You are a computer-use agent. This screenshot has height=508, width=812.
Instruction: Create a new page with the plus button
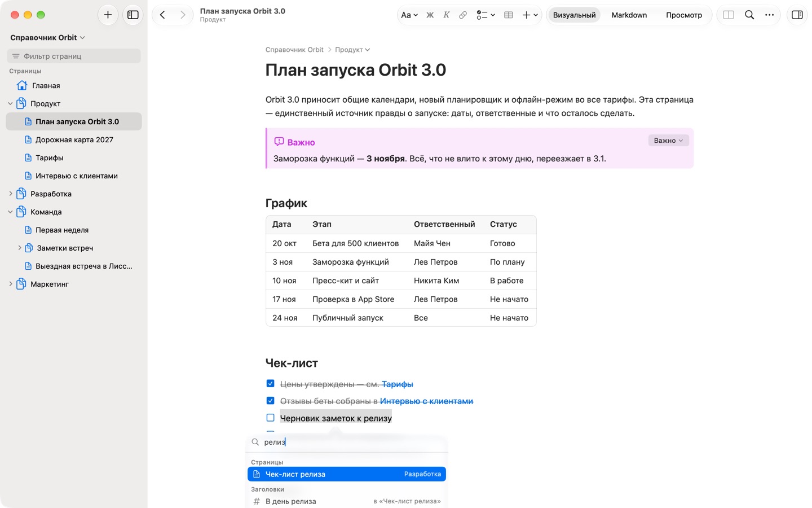[108, 15]
